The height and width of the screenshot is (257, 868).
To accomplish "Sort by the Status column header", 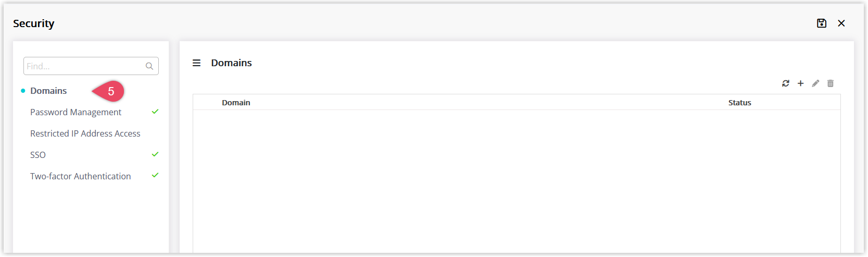I will point(739,103).
